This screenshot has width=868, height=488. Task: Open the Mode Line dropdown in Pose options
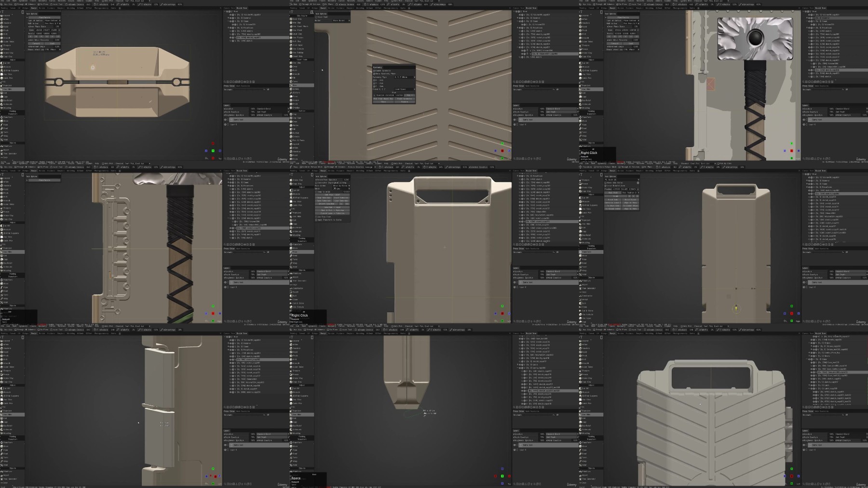[341, 189]
